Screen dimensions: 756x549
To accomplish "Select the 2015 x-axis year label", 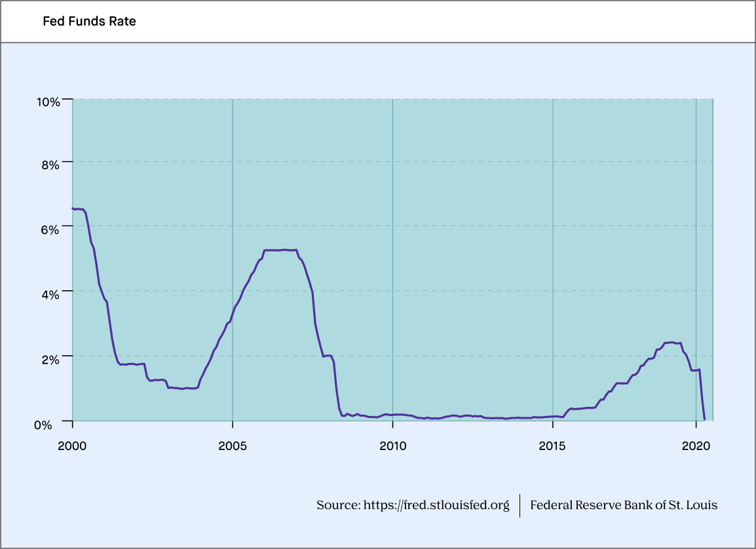I will [x=553, y=446].
